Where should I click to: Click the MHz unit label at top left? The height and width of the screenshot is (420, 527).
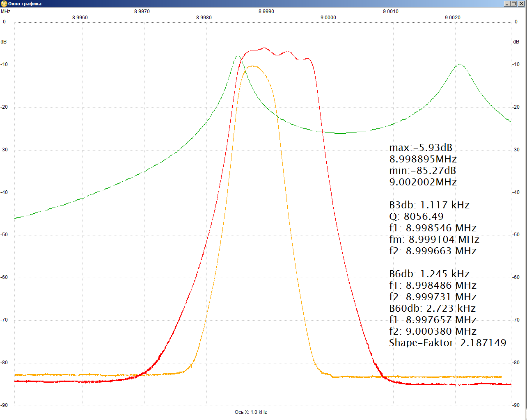[x=5, y=11]
